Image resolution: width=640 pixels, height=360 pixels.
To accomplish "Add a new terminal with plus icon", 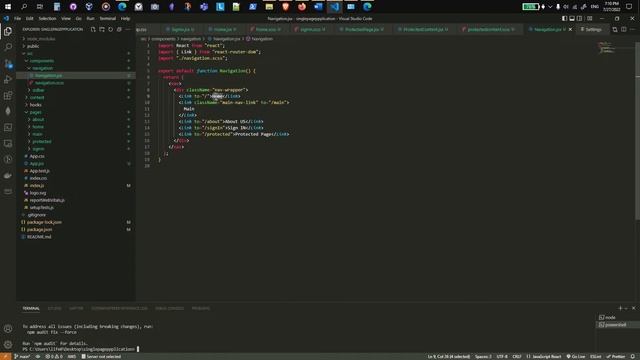I will point(620,308).
